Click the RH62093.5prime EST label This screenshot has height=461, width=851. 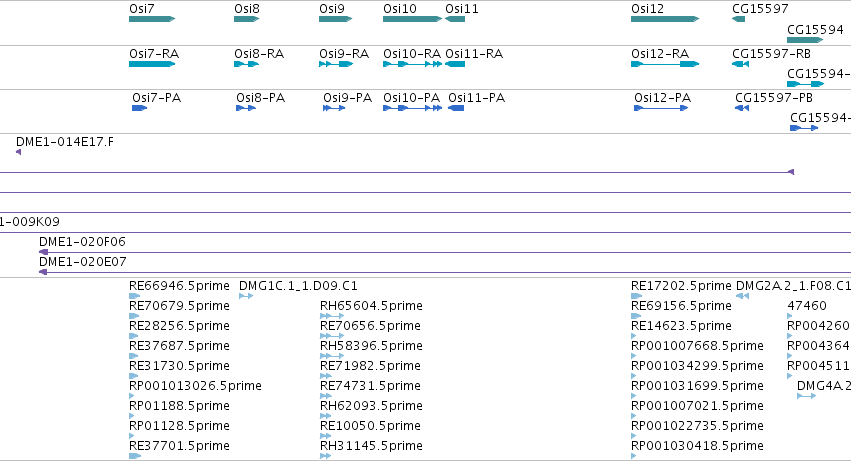coord(371,406)
